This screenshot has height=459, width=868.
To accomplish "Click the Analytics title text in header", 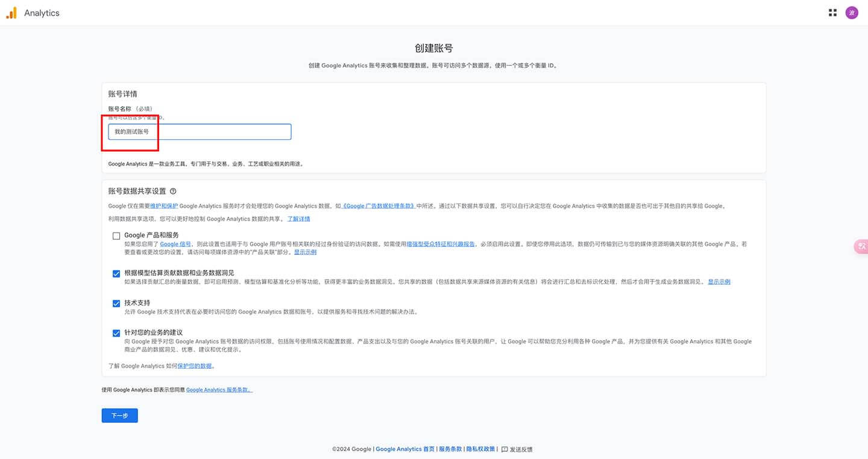I will (x=42, y=13).
